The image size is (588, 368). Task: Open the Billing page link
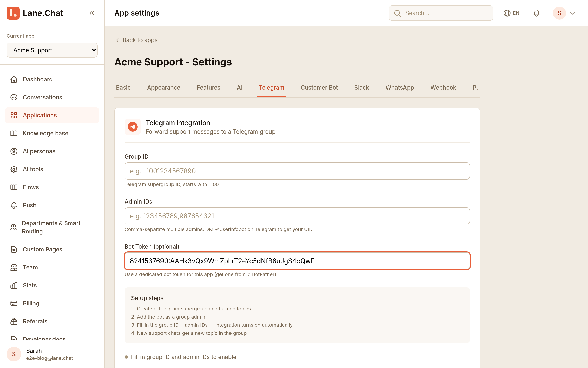click(52, 304)
